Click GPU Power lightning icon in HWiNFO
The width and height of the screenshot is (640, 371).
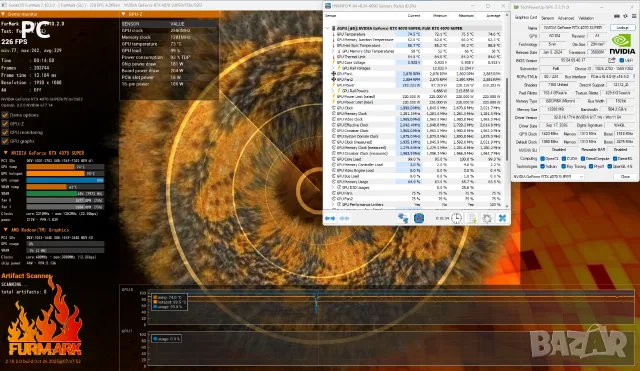(x=334, y=85)
